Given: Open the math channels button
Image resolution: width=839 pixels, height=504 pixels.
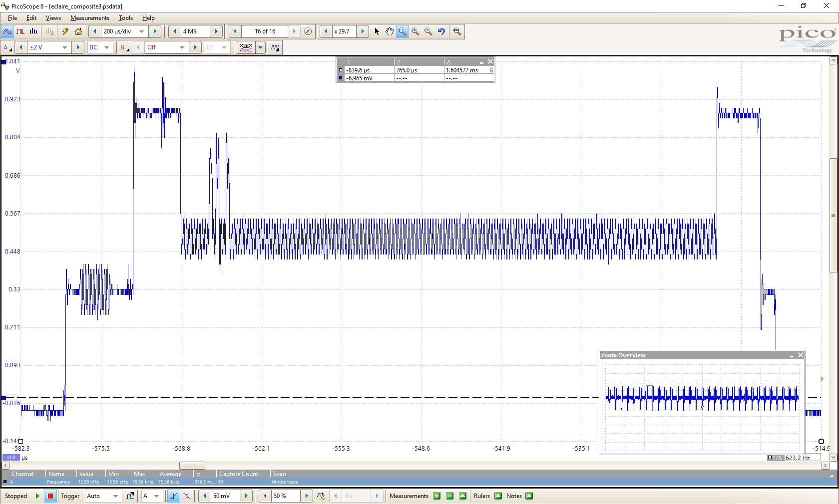Looking at the screenshot, I should 275,47.
